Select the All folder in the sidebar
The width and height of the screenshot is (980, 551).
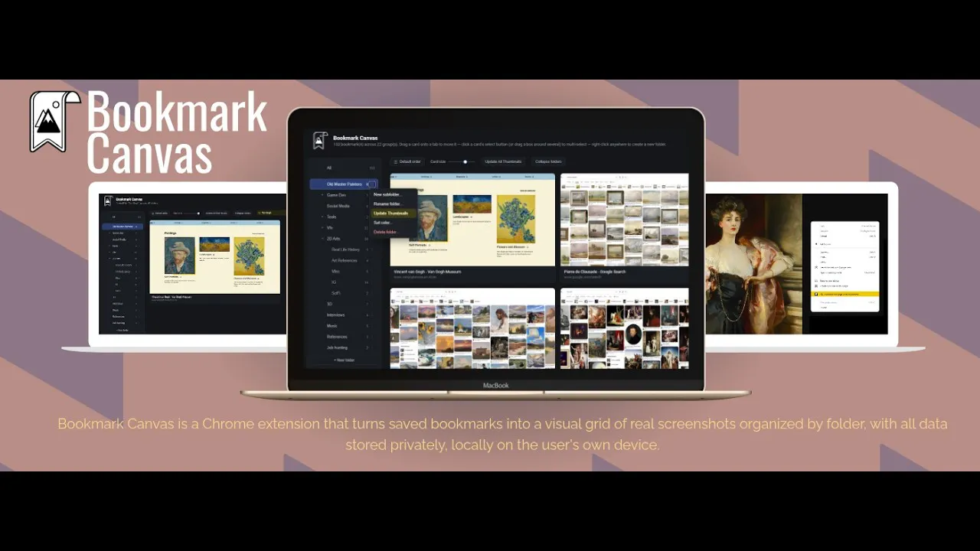[344, 168]
